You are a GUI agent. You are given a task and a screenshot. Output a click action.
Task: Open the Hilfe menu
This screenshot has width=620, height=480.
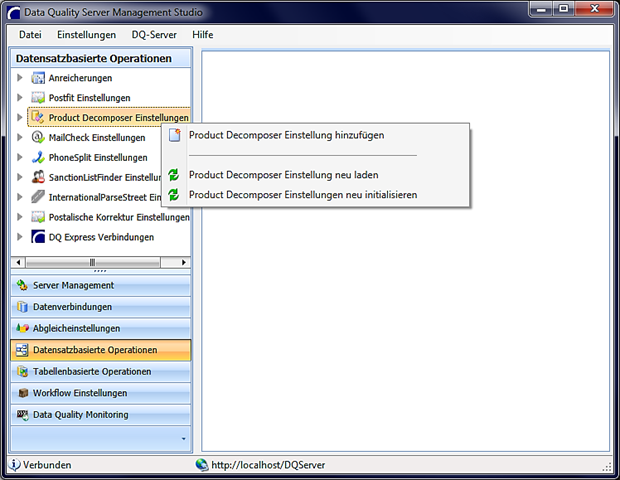coord(203,35)
